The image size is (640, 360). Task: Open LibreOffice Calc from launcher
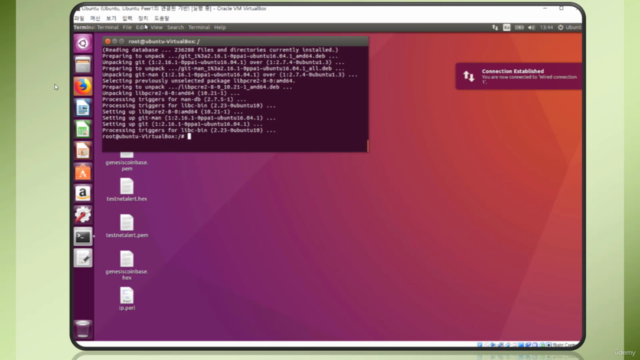click(x=83, y=129)
